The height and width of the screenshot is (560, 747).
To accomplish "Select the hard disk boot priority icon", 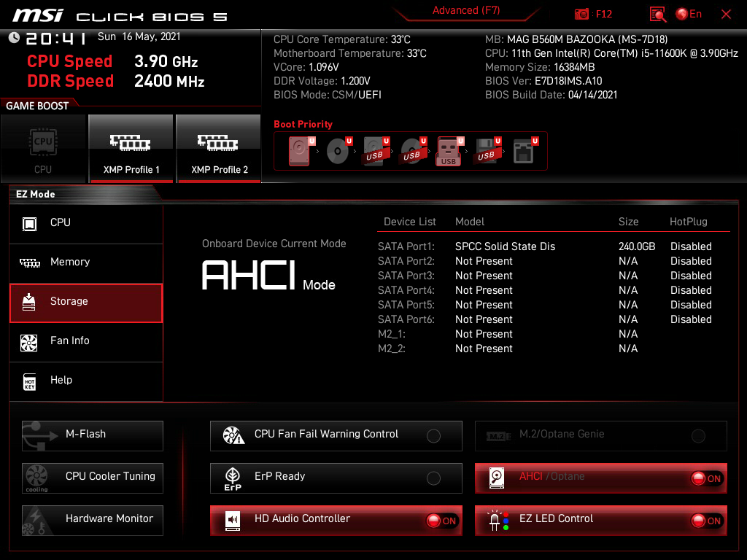I will 301,151.
